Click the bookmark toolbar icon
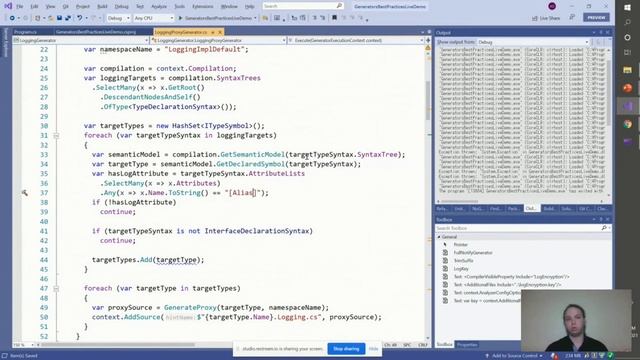Viewport: 640px width, 360px height. [334, 18]
